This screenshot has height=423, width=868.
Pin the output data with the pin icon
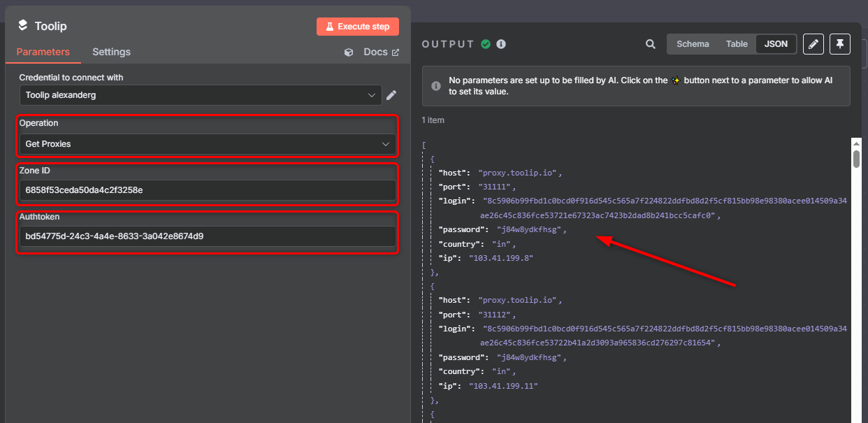[x=840, y=44]
